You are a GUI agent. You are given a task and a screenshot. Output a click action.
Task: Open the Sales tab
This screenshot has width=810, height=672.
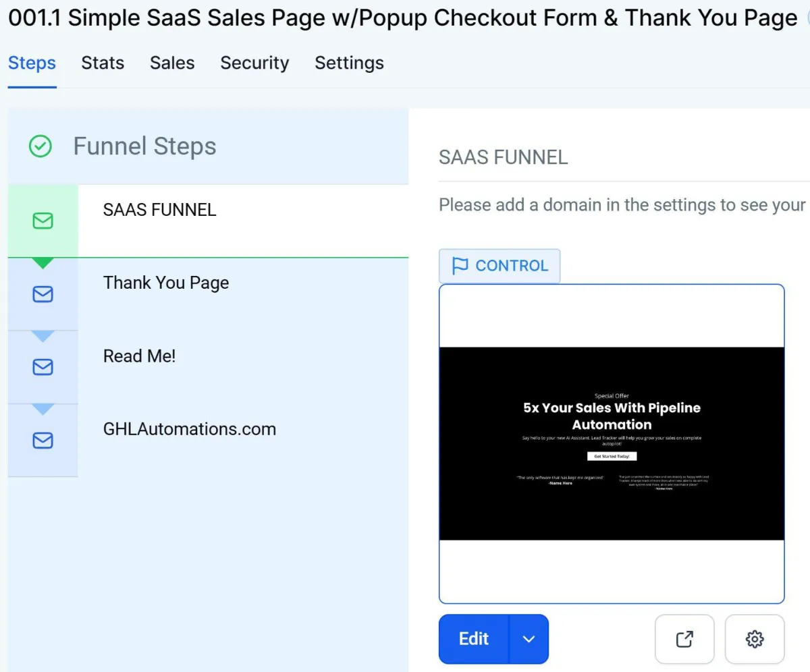tap(172, 63)
